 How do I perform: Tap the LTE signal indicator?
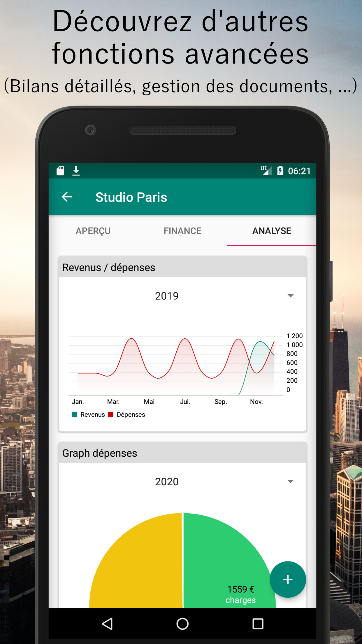pyautogui.click(x=266, y=170)
